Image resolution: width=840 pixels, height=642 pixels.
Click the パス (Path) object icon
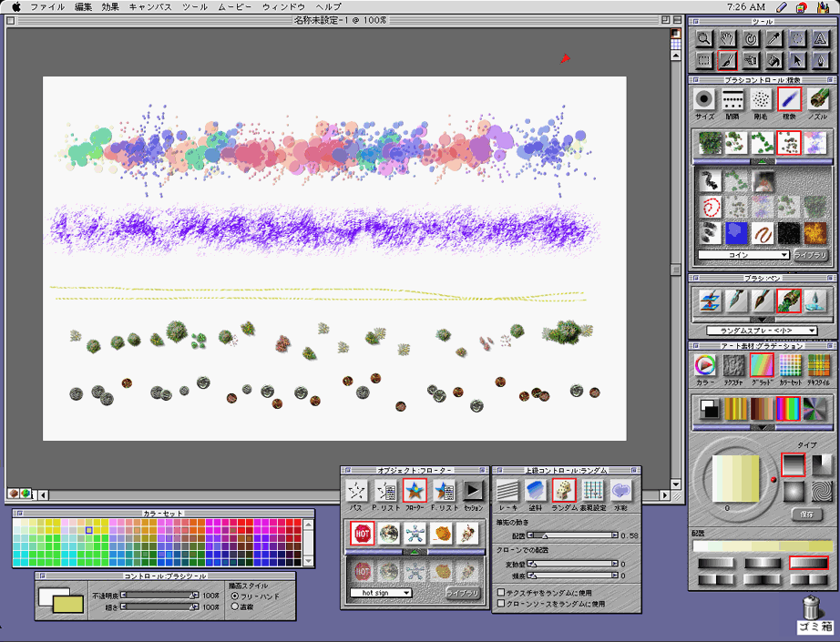(356, 492)
